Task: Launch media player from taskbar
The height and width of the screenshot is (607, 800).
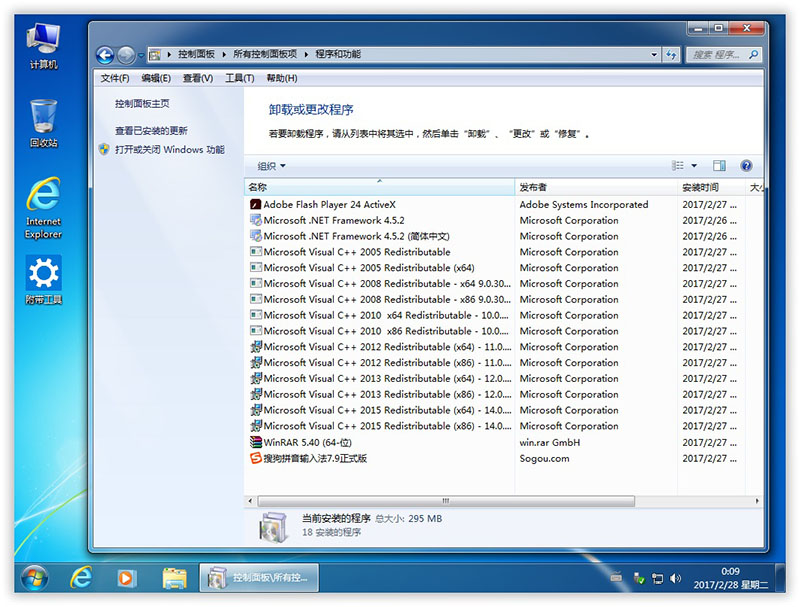Action: click(126, 578)
